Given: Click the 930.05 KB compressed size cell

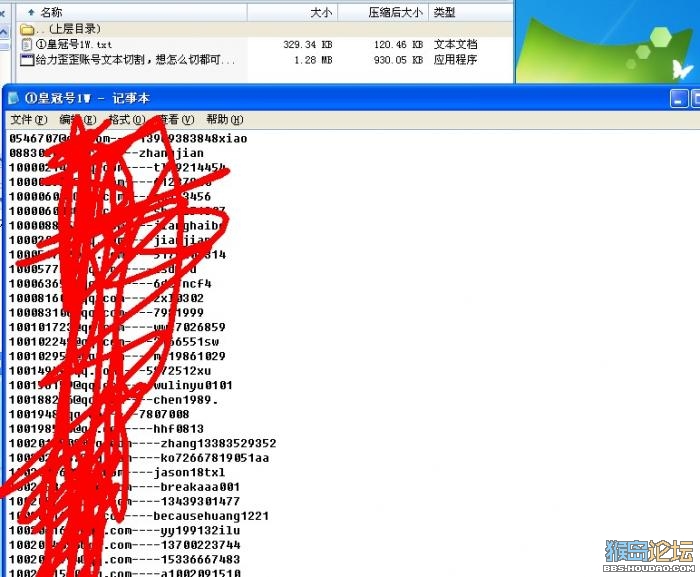Looking at the screenshot, I should click(x=398, y=60).
